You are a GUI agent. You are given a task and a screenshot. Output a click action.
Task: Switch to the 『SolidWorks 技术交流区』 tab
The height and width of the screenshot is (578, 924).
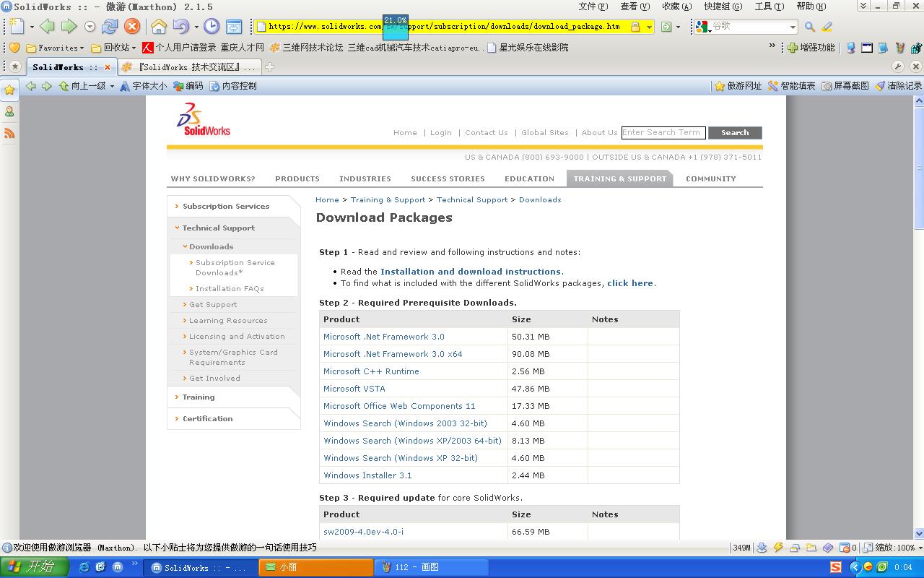click(x=188, y=67)
